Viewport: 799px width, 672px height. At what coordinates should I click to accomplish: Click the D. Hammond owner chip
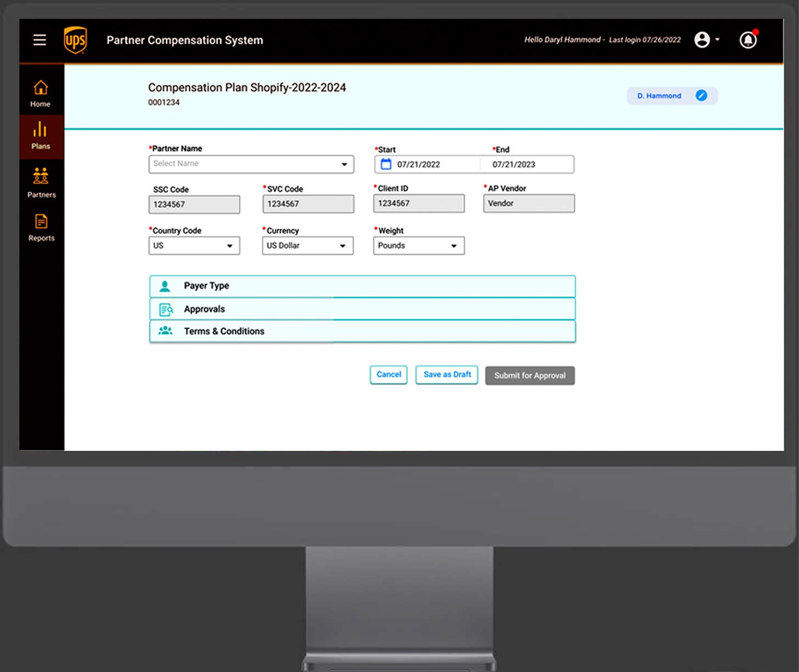672,96
